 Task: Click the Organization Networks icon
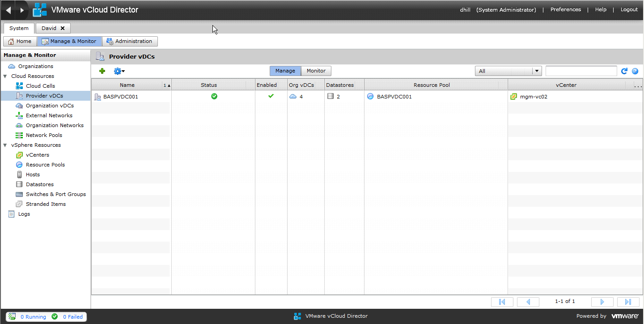pos(19,125)
